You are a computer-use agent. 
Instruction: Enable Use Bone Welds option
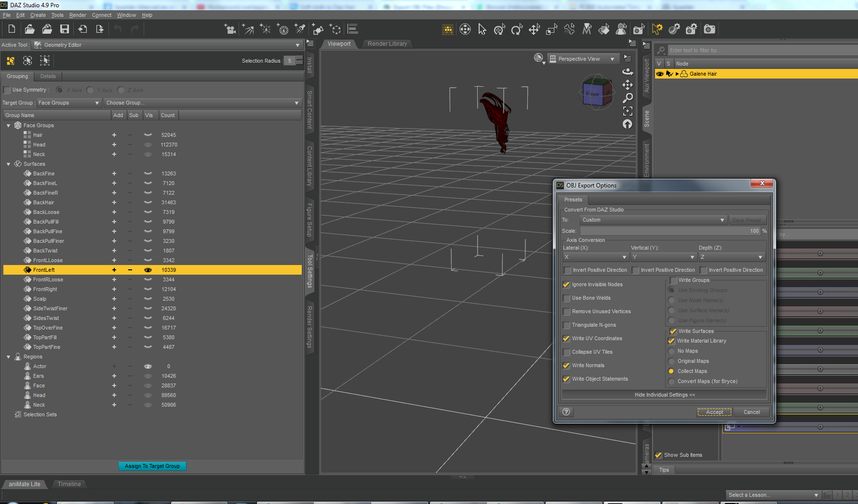567,298
